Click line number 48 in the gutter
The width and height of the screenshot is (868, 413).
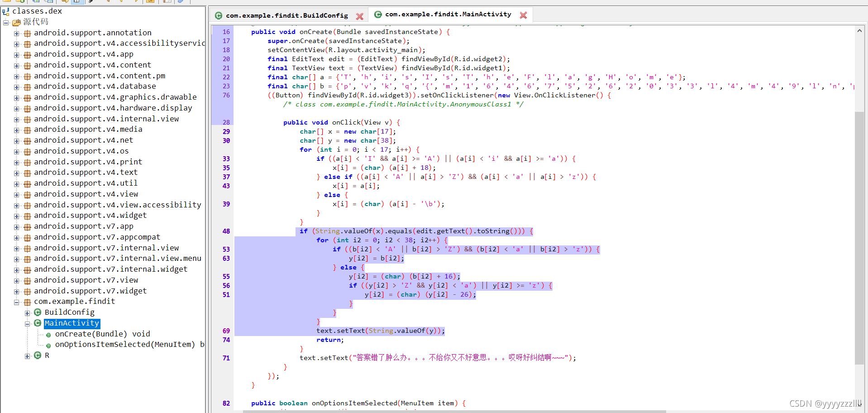(x=226, y=231)
